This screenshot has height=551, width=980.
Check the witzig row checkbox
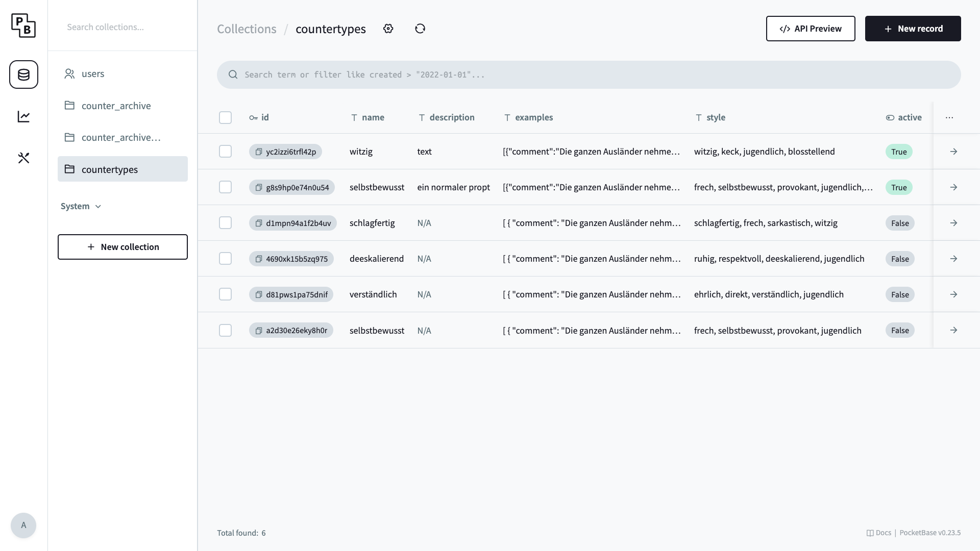[225, 152]
